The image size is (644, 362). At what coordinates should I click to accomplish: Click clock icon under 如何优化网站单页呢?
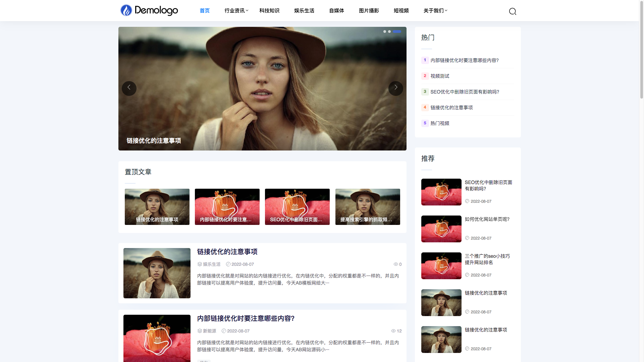467,238
